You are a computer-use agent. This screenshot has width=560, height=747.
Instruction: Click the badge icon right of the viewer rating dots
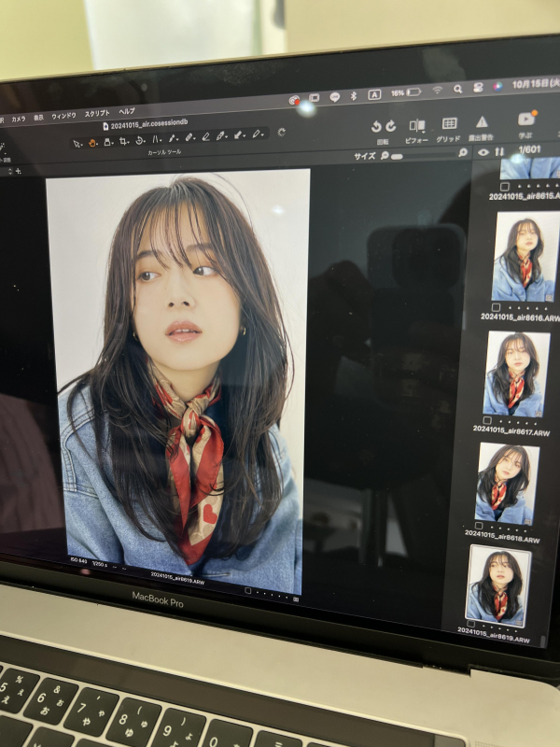(x=296, y=599)
